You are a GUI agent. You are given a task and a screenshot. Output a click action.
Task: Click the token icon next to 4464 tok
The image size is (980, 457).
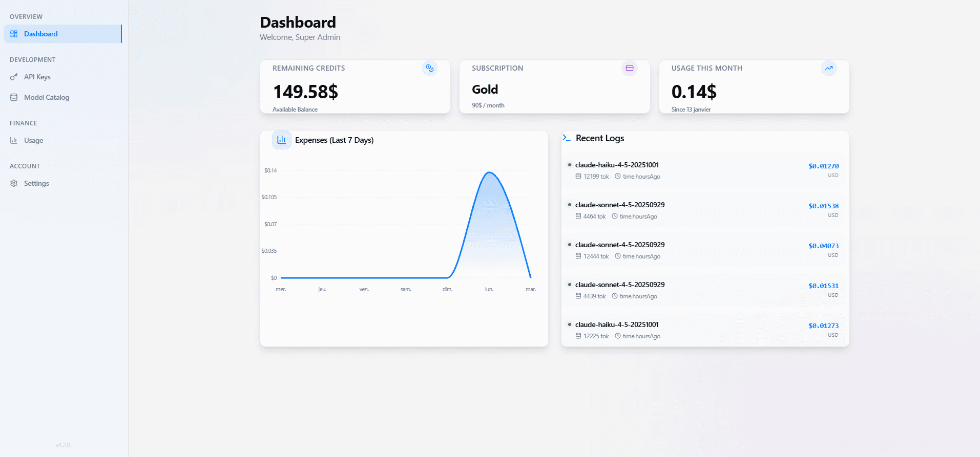coord(578,216)
